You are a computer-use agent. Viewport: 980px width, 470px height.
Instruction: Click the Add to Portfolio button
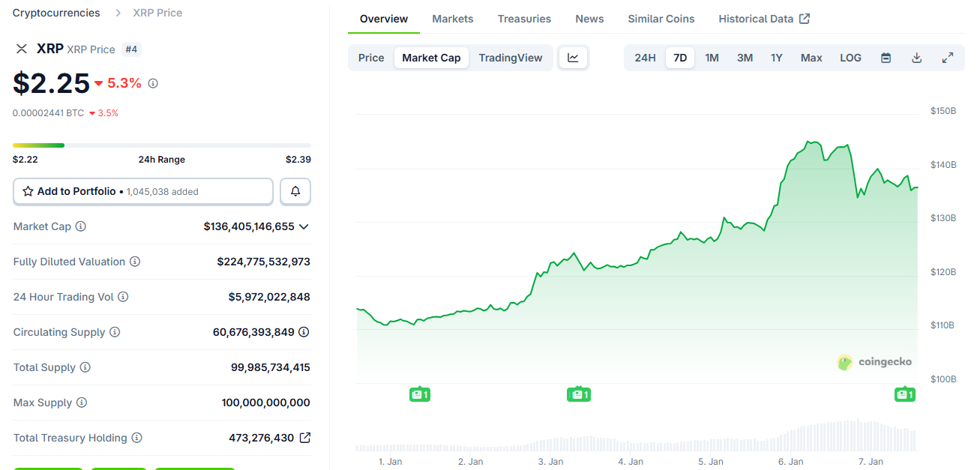tap(142, 191)
